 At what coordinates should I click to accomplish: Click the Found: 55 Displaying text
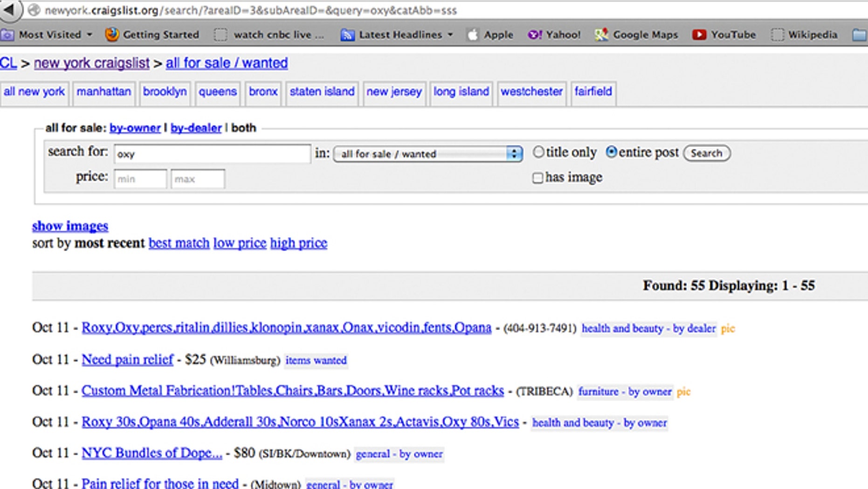pyautogui.click(x=729, y=286)
